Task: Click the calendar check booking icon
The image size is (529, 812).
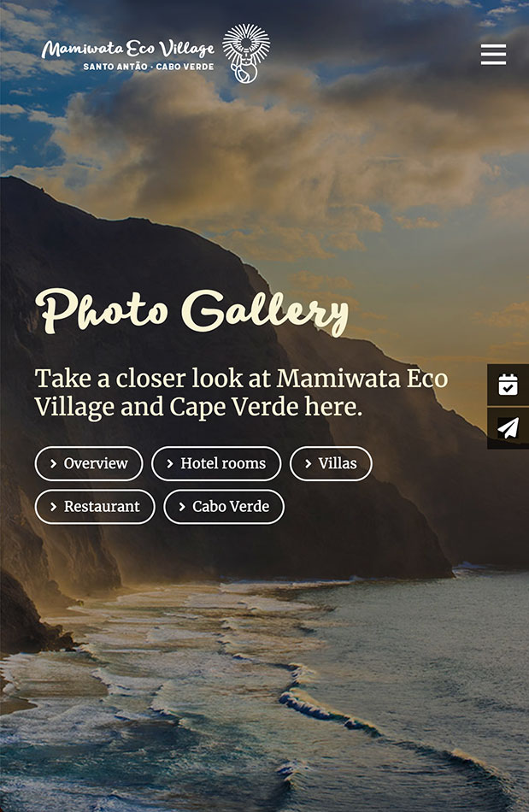Action: 508,385
